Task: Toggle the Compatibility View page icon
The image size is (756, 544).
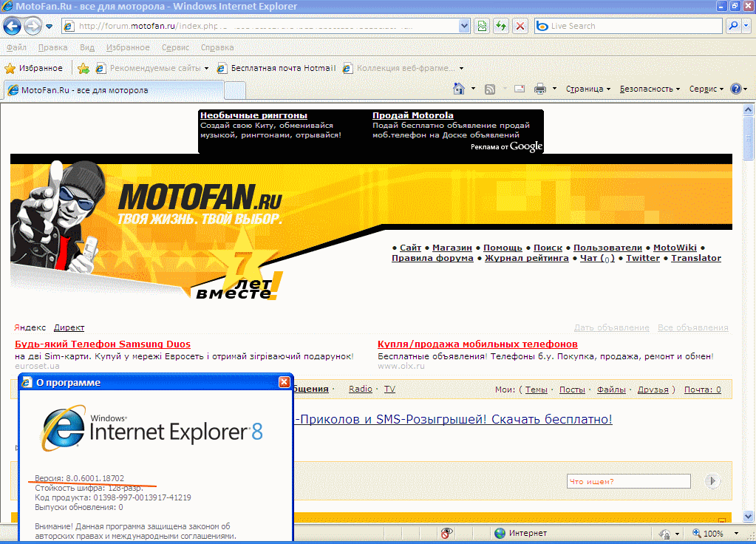Action: click(x=482, y=26)
